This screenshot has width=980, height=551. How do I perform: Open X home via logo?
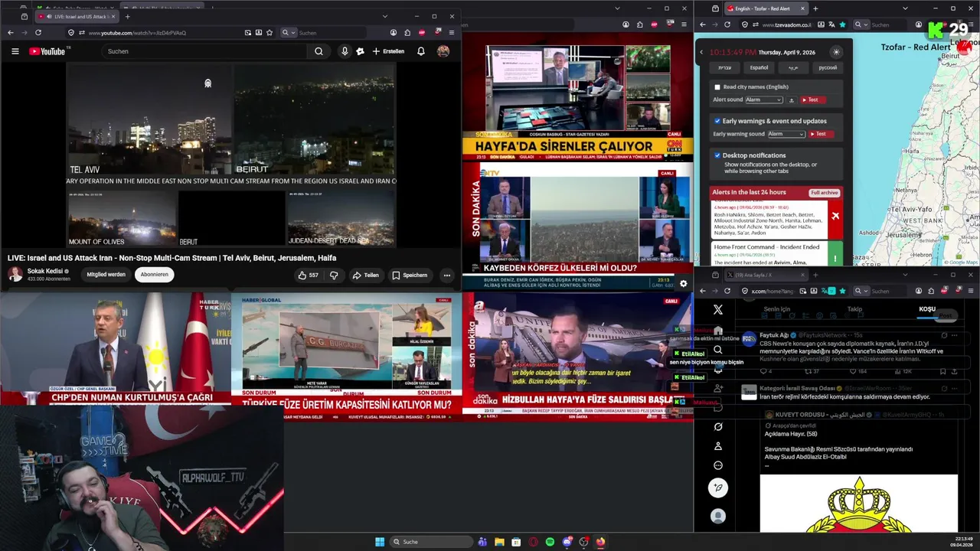point(717,310)
